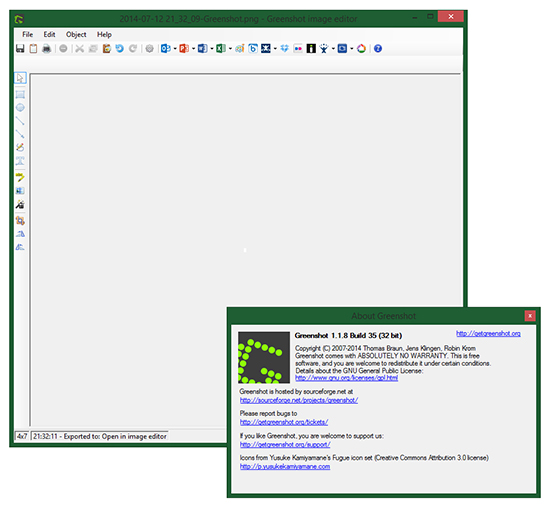Viewport: 550px width, 509px height.
Task: Open the sourceforge.net projects greenshot link
Action: pos(299,400)
